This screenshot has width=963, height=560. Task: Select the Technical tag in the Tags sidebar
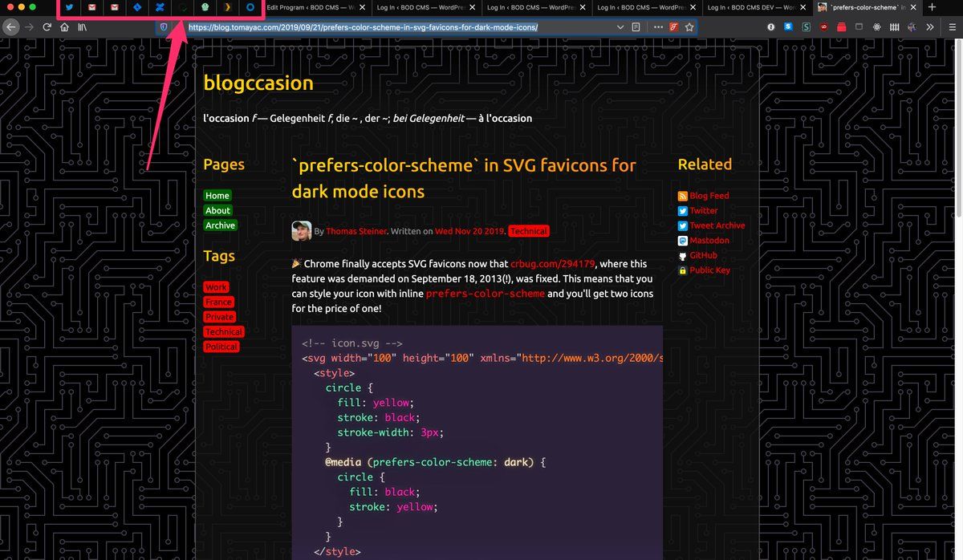(x=224, y=331)
